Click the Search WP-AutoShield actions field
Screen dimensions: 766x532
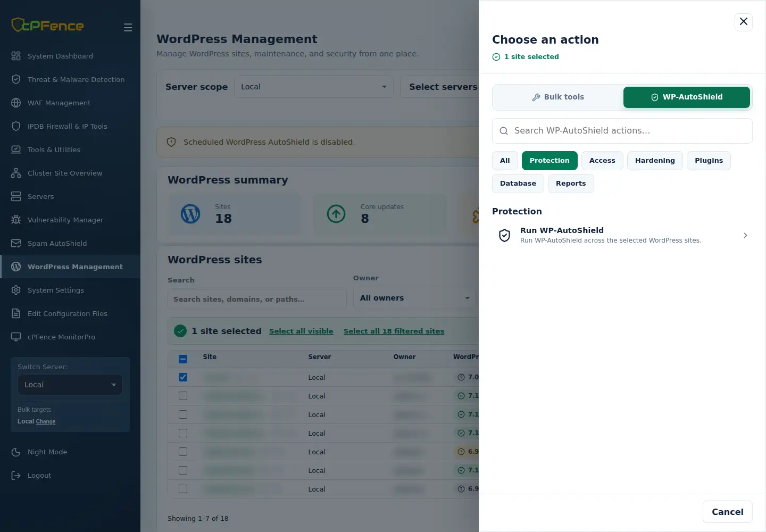[622, 131]
